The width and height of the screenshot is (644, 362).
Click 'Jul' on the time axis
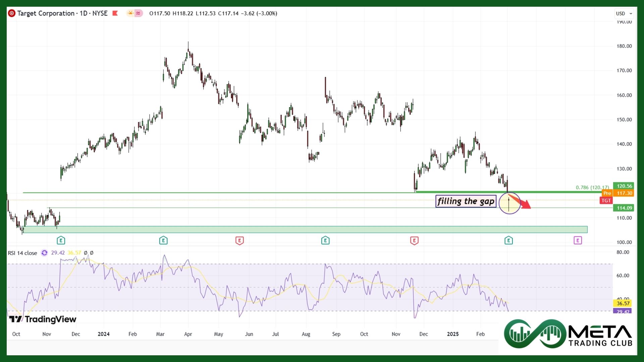275,334
